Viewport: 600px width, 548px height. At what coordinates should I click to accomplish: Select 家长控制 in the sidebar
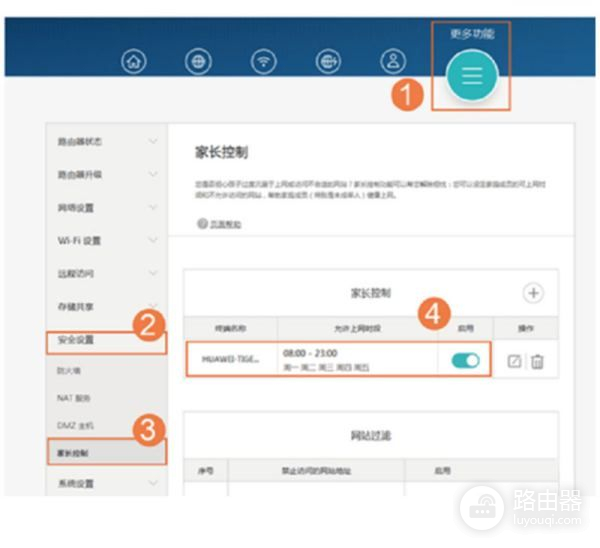(x=74, y=452)
